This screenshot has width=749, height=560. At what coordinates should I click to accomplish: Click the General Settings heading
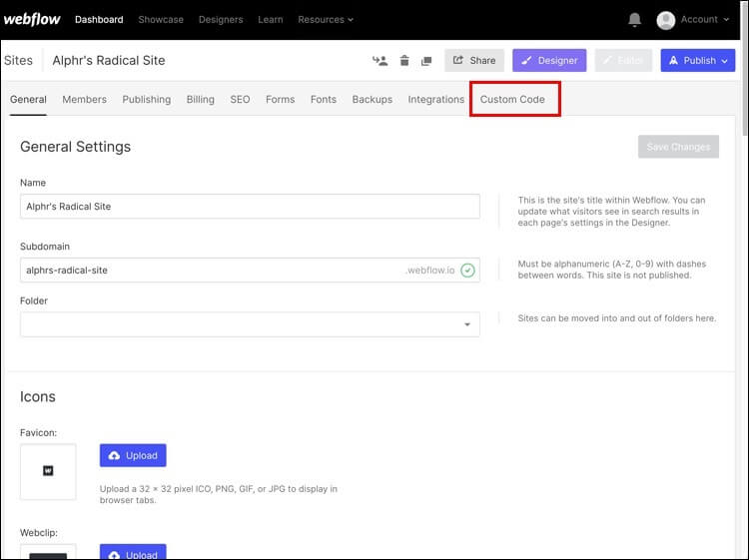tap(75, 147)
